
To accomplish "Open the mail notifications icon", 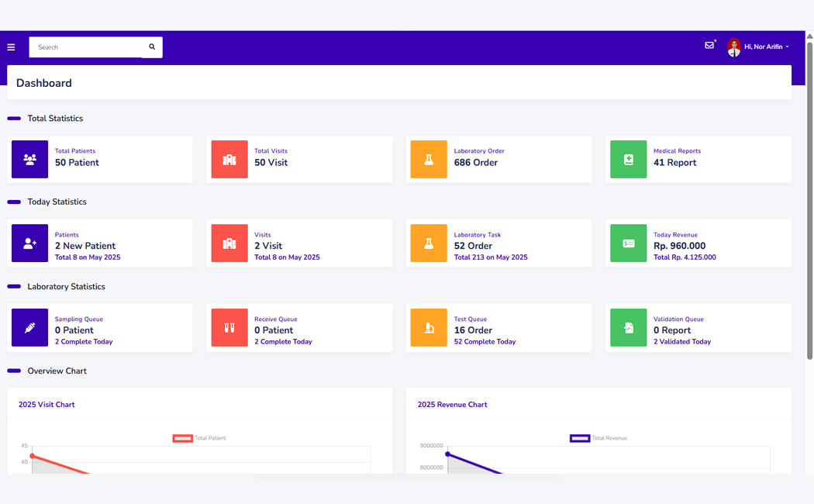I will 709,46.
